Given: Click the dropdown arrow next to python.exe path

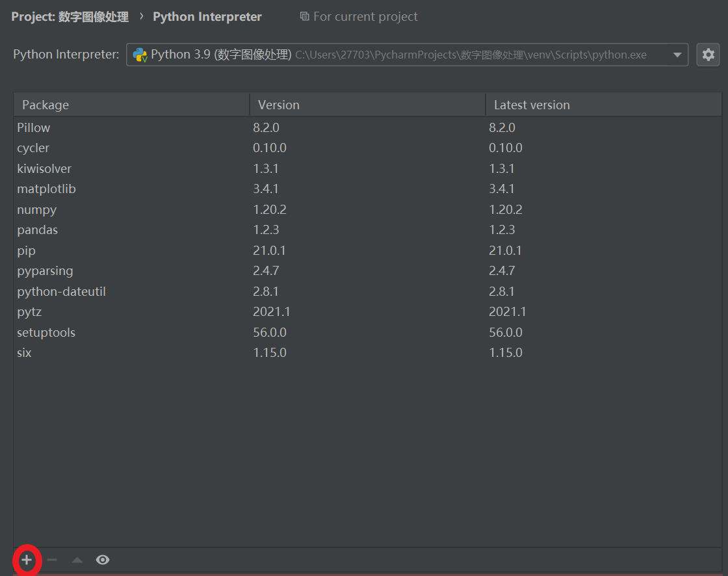Looking at the screenshot, I should point(677,55).
